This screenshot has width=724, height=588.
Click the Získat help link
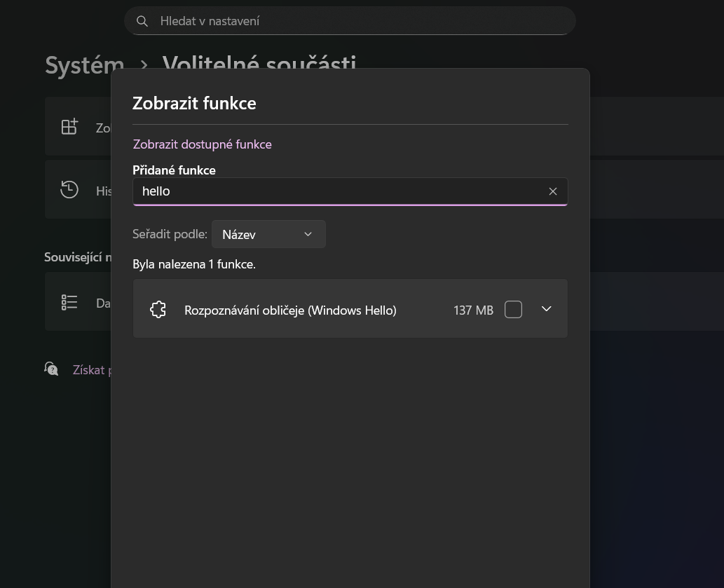(91, 370)
